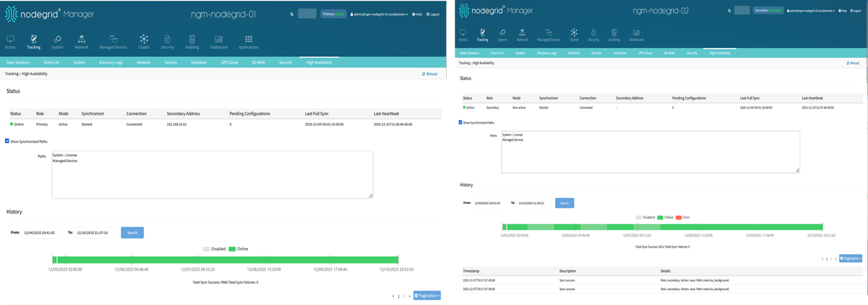Viewport: 868px width, 305px height.
Task: Open Pagination dropdown in the ngm-nodegrid-02 window
Action: tap(851, 258)
